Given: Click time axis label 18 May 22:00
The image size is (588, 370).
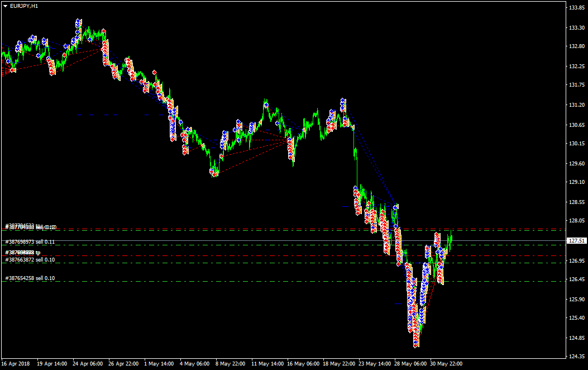Looking at the screenshot, I should 339,364.
